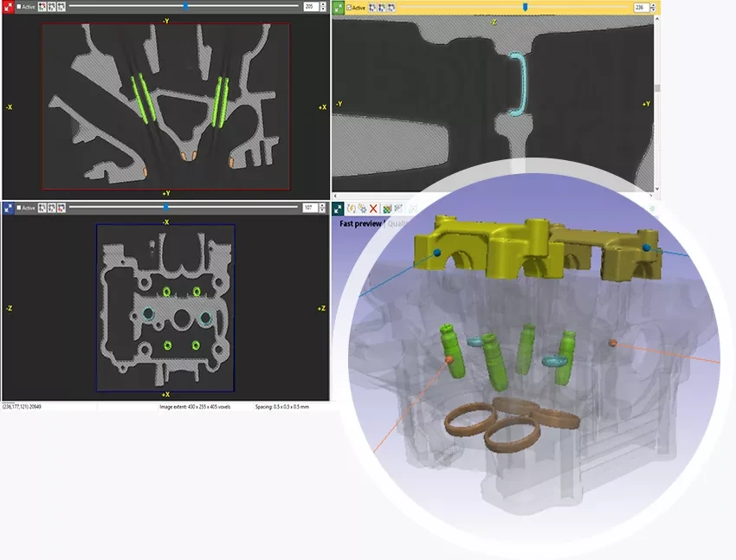This screenshot has width=736, height=560.
Task: Click the colorful background settings icon
Action: (x=387, y=209)
